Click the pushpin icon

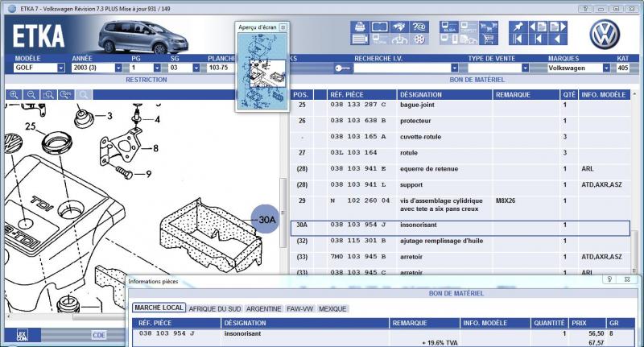pyautogui.click(x=518, y=27)
